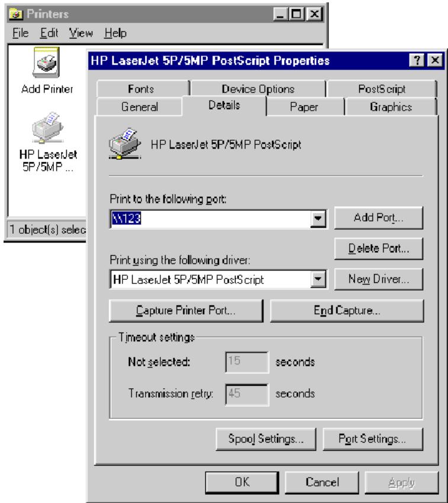Click the Cancel button
The height and width of the screenshot is (503, 448).
click(x=322, y=482)
